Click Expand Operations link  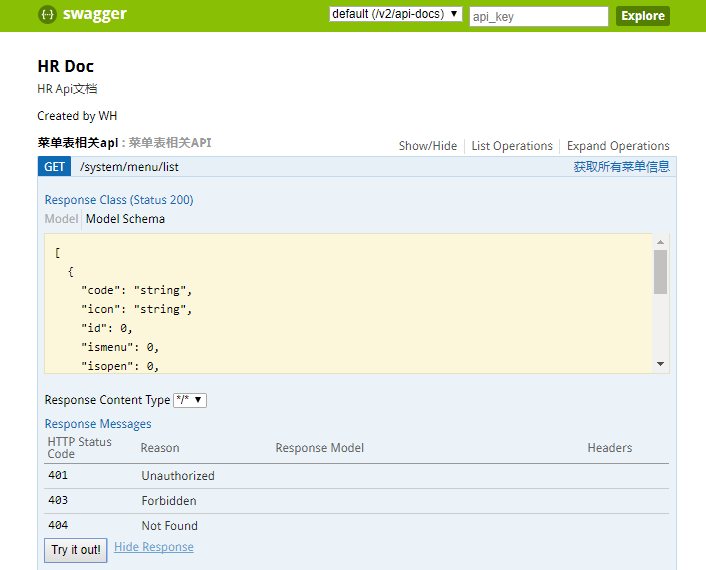coord(618,146)
